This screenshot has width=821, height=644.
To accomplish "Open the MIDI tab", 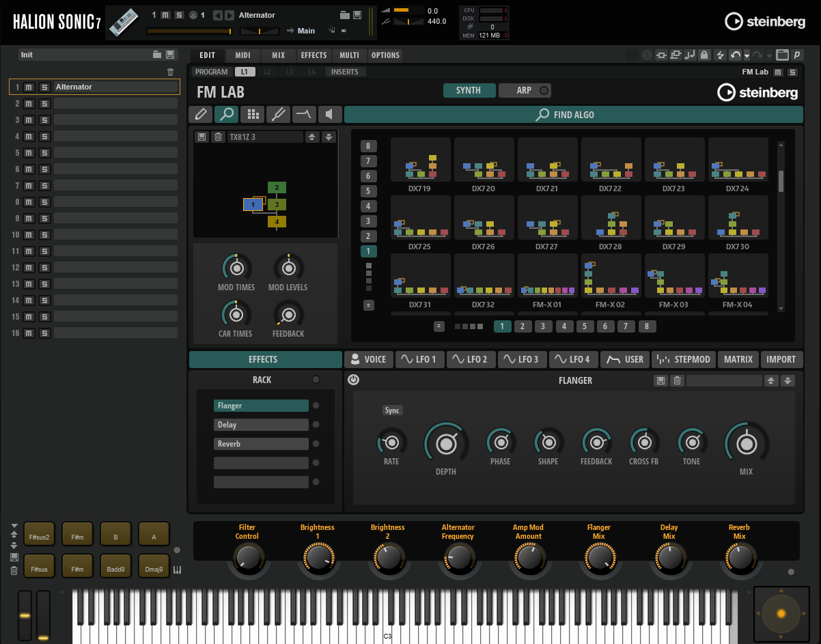I will click(242, 55).
